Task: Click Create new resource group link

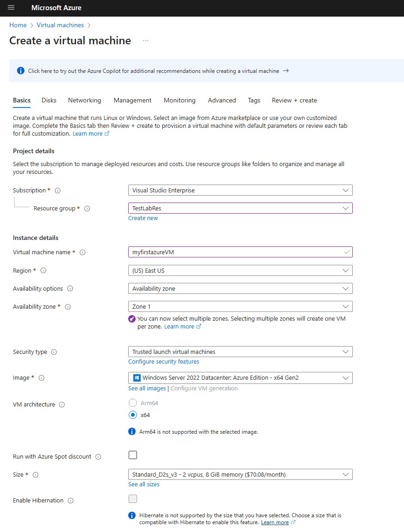Action: click(143, 218)
